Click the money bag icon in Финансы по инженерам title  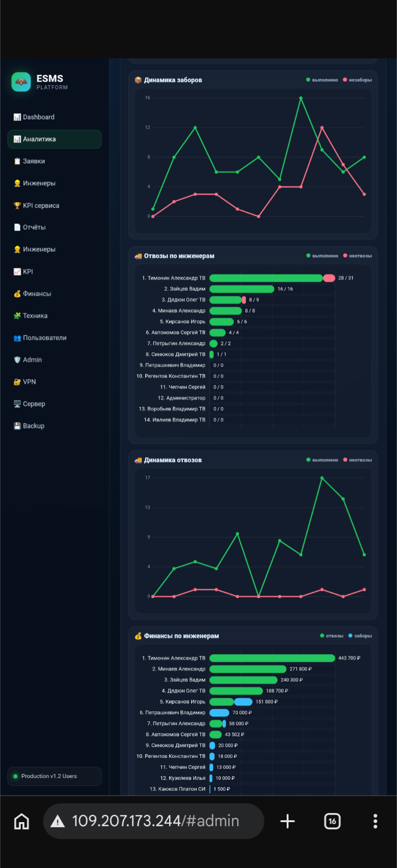point(138,636)
